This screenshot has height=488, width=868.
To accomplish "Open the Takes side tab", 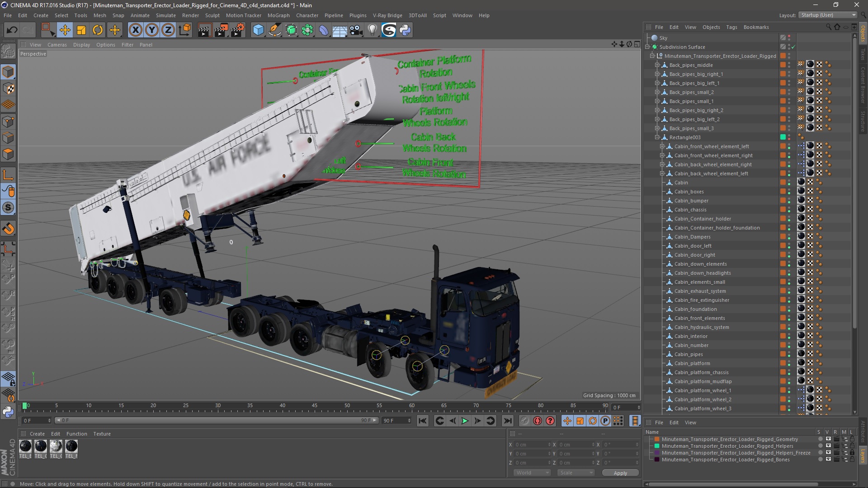I will tap(863, 54).
